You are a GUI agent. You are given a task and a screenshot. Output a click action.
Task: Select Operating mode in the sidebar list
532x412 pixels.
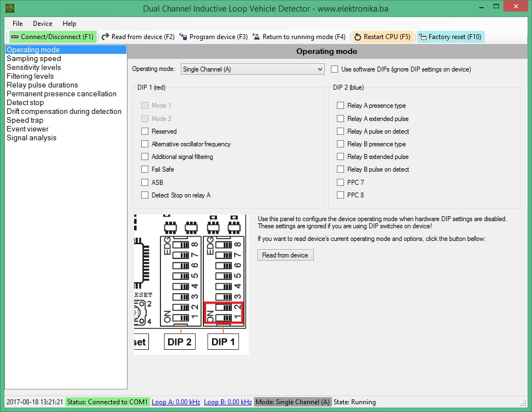[x=66, y=50]
